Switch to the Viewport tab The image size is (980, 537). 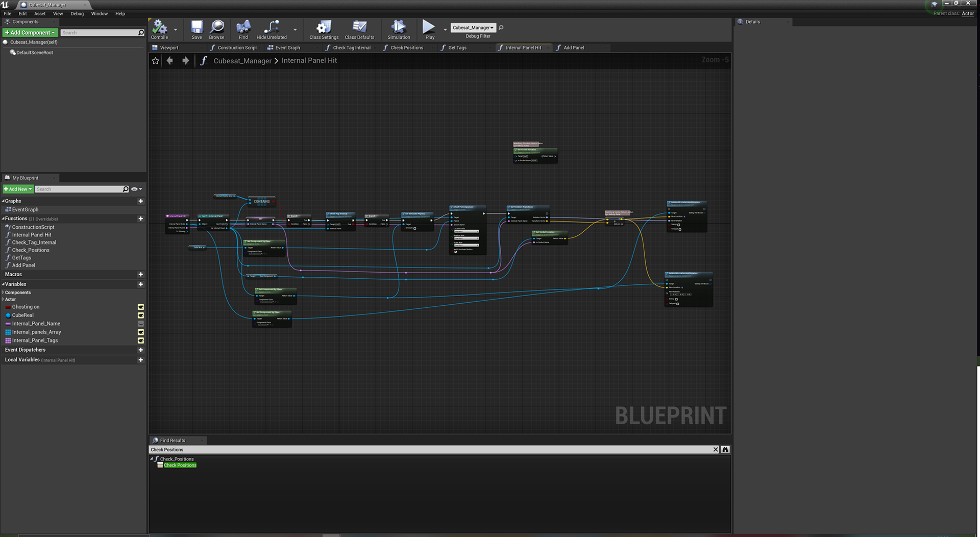(x=169, y=48)
